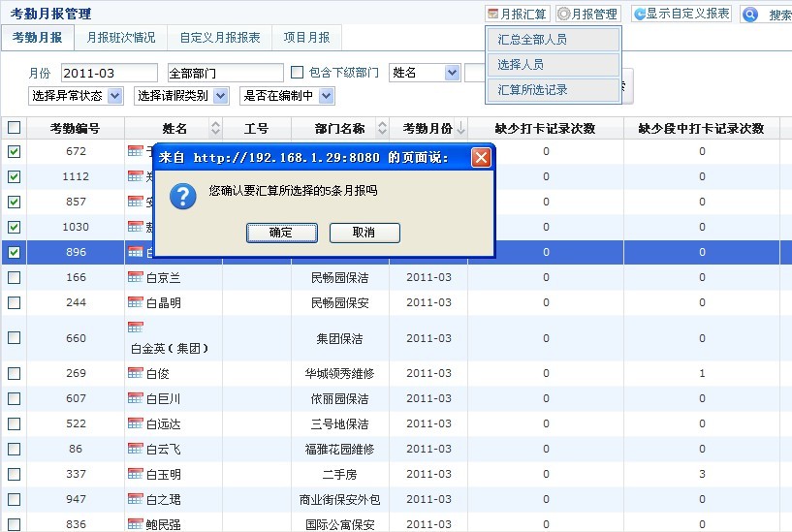Click the 月份 input field 2011-03
The height and width of the screenshot is (532, 792).
(110, 74)
